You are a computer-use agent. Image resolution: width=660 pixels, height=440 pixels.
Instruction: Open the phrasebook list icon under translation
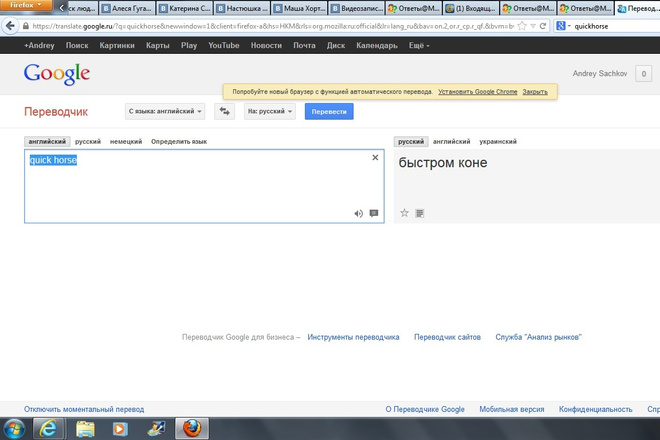tap(420, 213)
